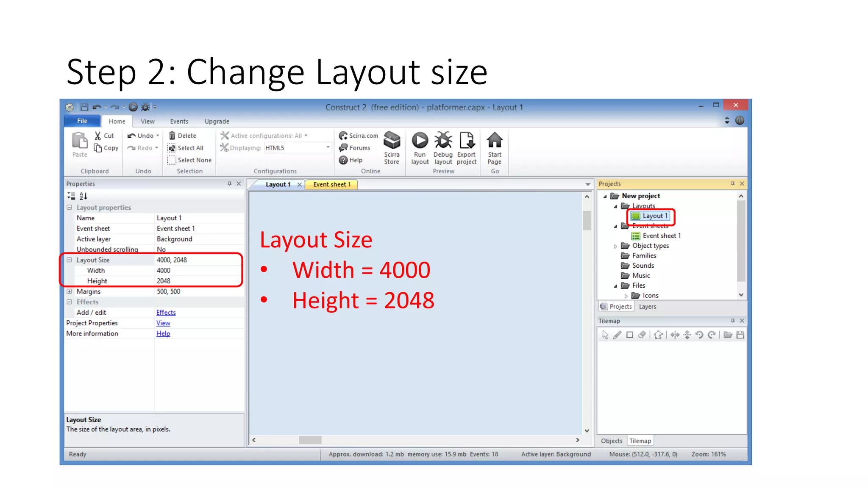Close the Properties panel

(x=239, y=184)
